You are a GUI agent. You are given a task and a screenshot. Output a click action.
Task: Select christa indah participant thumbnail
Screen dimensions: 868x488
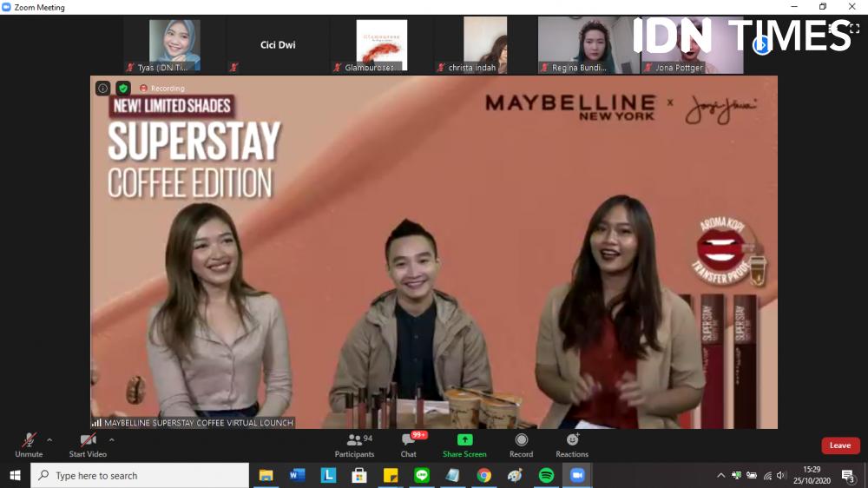pyautogui.click(x=485, y=45)
